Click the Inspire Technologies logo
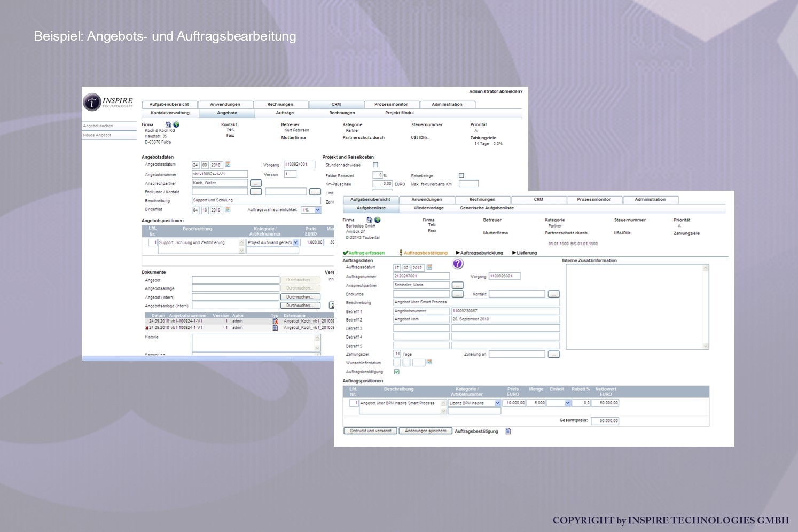 coord(108,102)
